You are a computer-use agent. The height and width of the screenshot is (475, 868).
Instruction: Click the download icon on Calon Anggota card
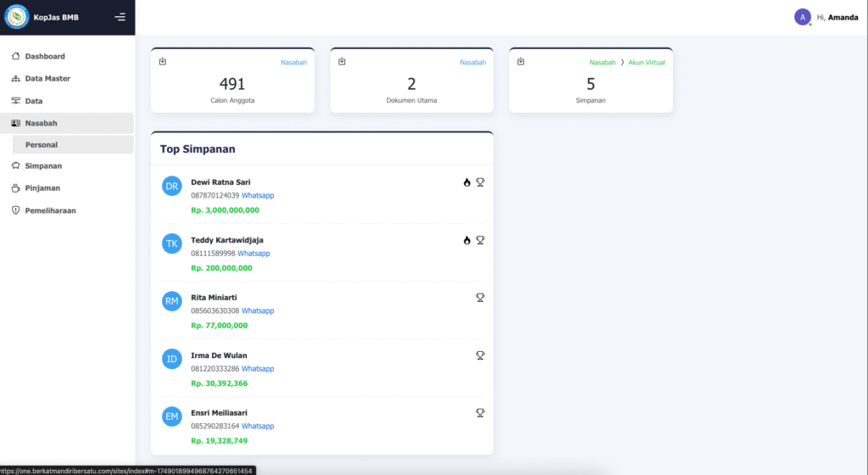tap(163, 62)
